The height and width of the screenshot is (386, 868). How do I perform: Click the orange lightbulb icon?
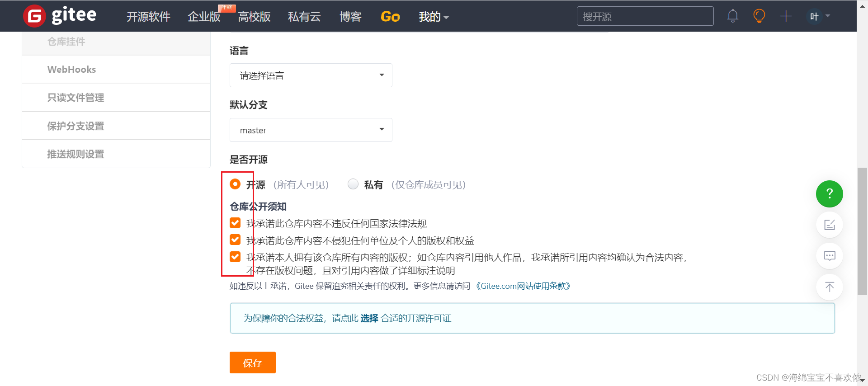(759, 16)
